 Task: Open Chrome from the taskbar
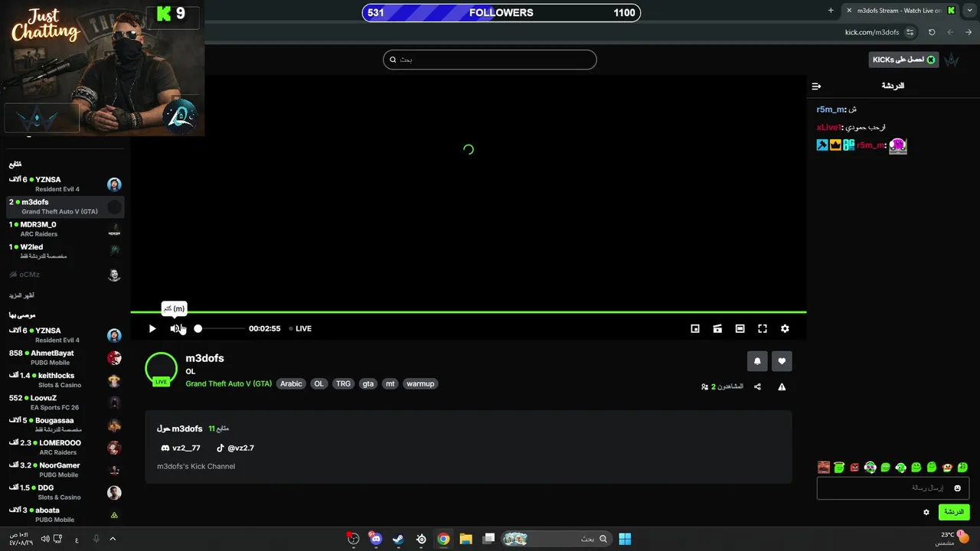[443, 539]
